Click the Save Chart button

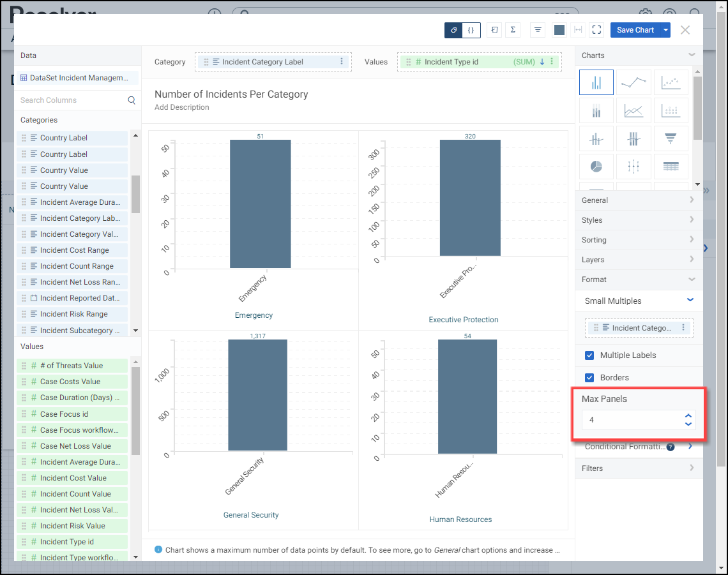pos(635,30)
